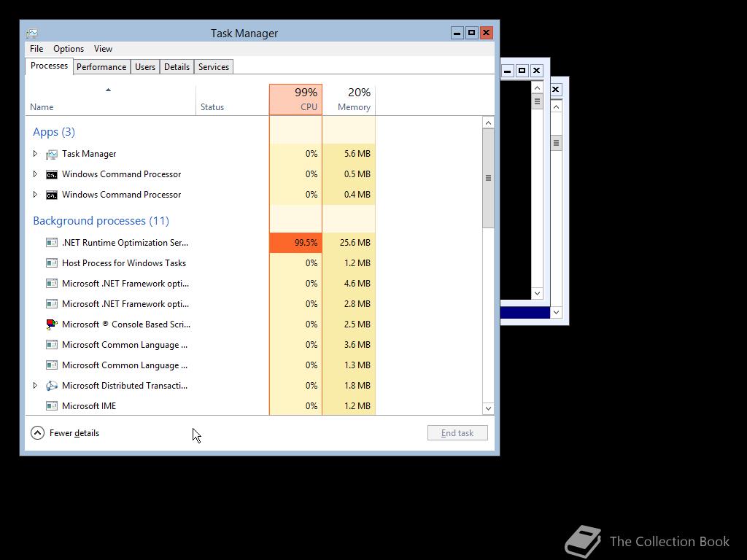Image resolution: width=747 pixels, height=560 pixels.
Task: Switch to the Performance tab
Action: (101, 67)
